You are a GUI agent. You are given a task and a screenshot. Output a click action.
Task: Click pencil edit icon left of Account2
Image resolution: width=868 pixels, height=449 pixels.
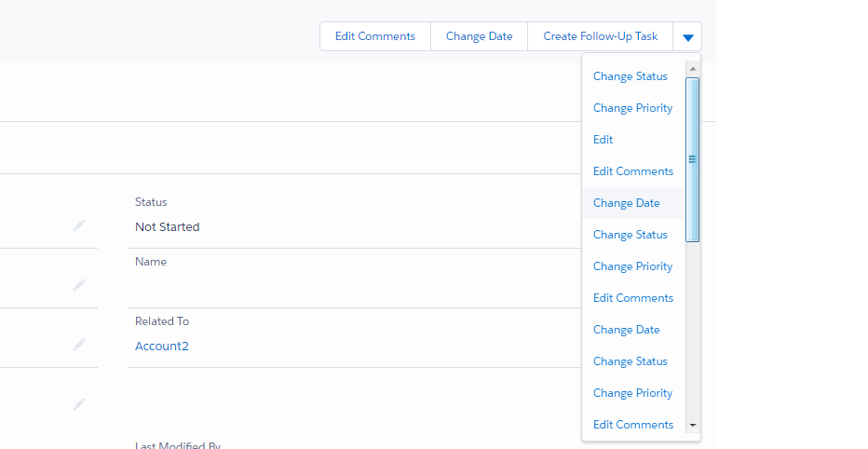tap(79, 344)
